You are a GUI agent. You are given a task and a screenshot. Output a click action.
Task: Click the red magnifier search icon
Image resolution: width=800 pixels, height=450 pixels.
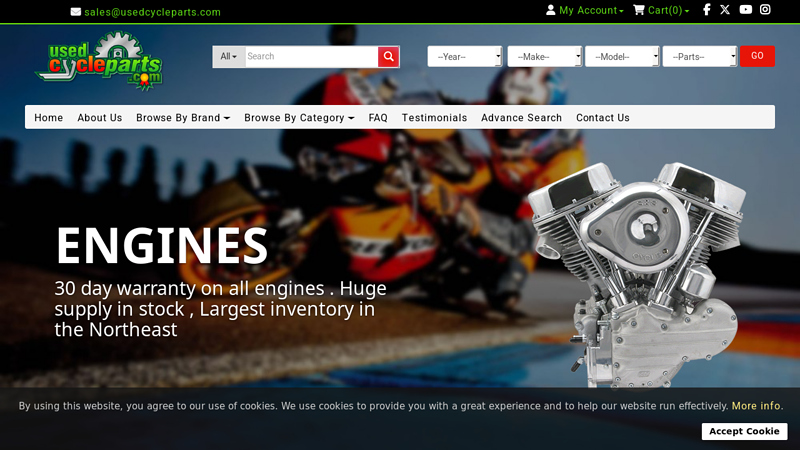click(388, 57)
